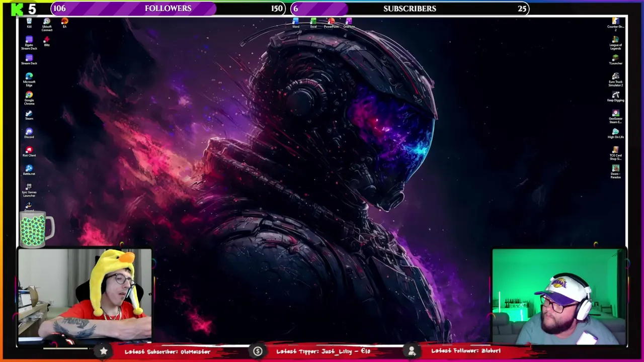Launch the Counter-Strike 2 shortcut
This screenshot has width=644, height=362.
[x=615, y=25]
